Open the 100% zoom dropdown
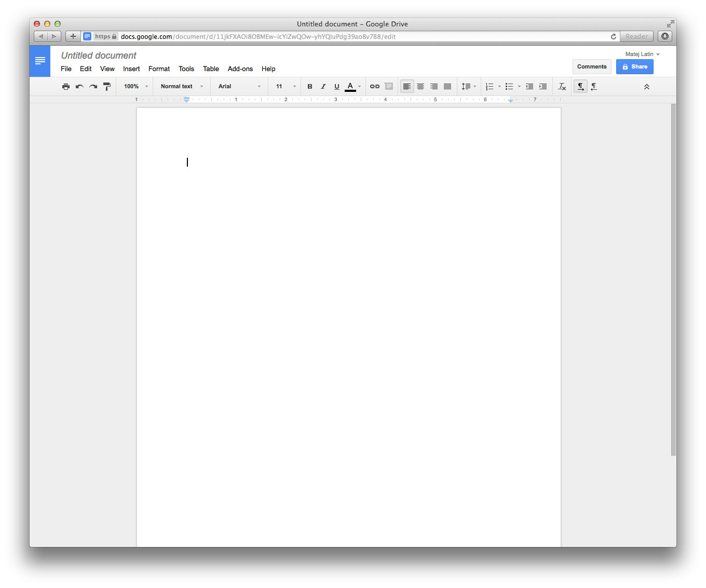 point(136,87)
